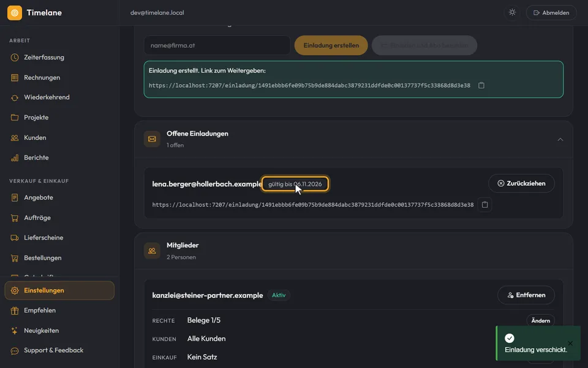Collapse the Offene Einladungen section
The image size is (588, 368).
(x=560, y=139)
